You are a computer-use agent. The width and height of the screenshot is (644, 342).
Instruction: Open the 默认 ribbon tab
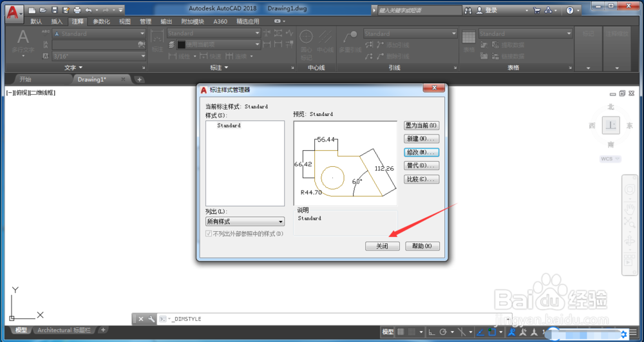[x=35, y=21]
